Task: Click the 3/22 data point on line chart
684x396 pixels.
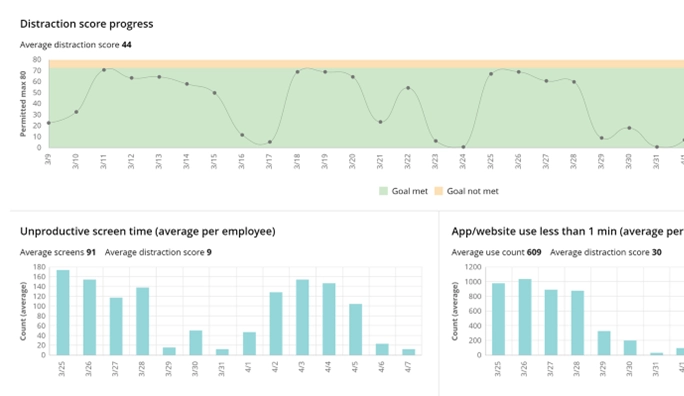Action: 408,88
